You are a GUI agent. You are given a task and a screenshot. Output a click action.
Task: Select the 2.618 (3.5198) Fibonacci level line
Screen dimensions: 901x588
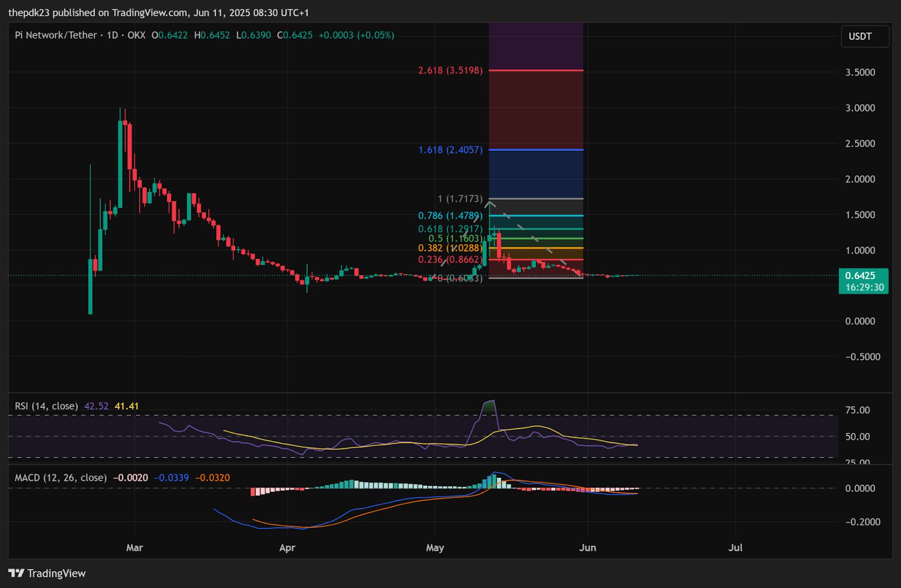pos(536,70)
